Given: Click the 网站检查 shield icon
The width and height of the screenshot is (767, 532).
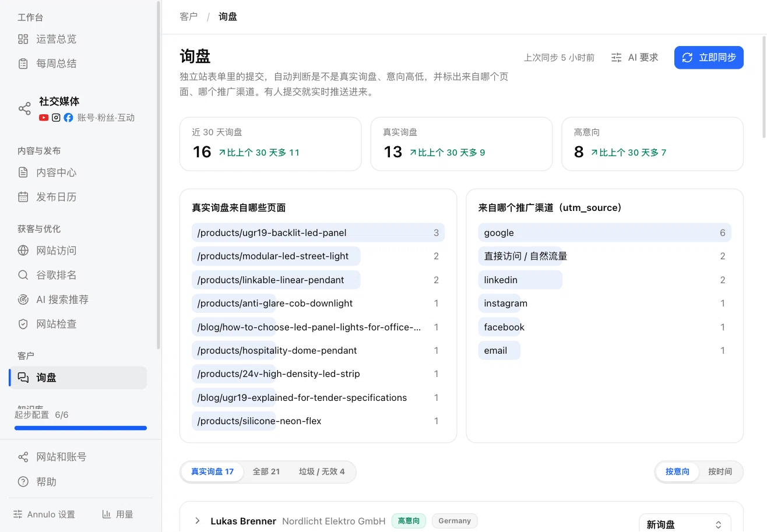Looking at the screenshot, I should (x=23, y=324).
